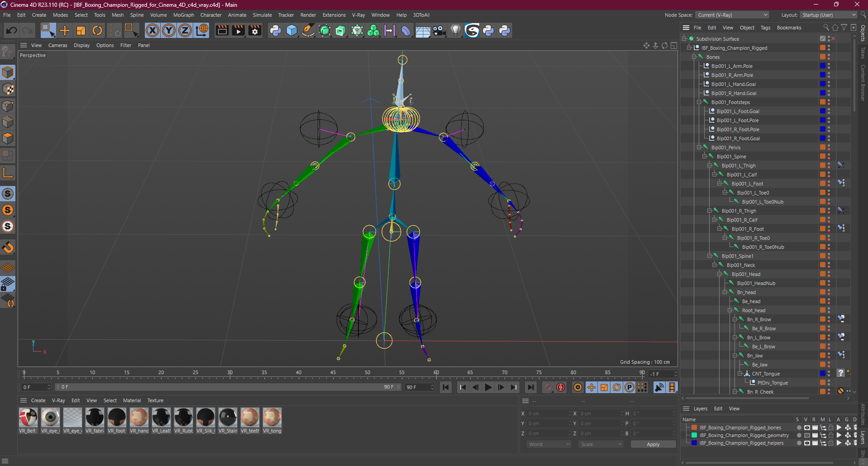Open the MoGraph menu
Viewport: 868px width, 466px height.
point(184,15)
